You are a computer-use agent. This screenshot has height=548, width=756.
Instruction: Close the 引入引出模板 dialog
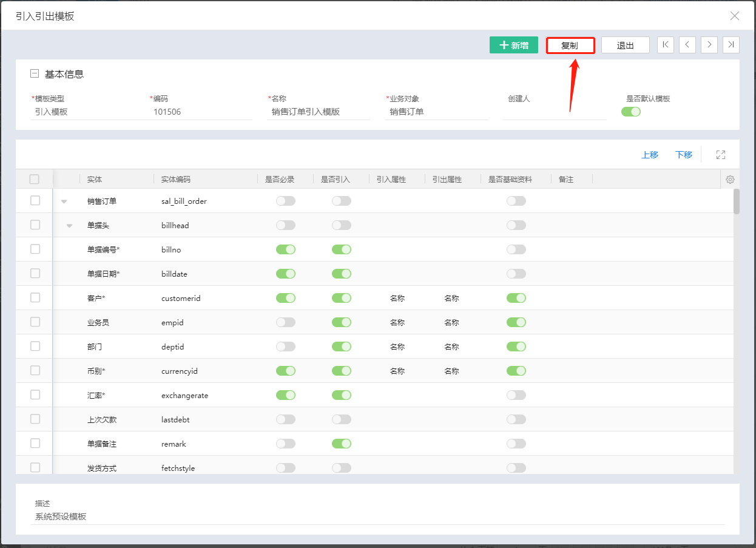click(735, 16)
